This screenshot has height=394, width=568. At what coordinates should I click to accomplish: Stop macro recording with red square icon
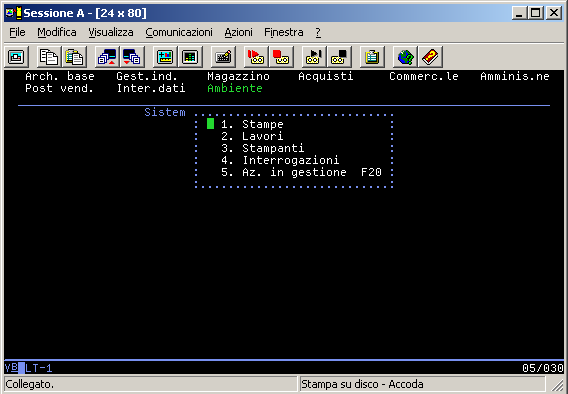281,57
